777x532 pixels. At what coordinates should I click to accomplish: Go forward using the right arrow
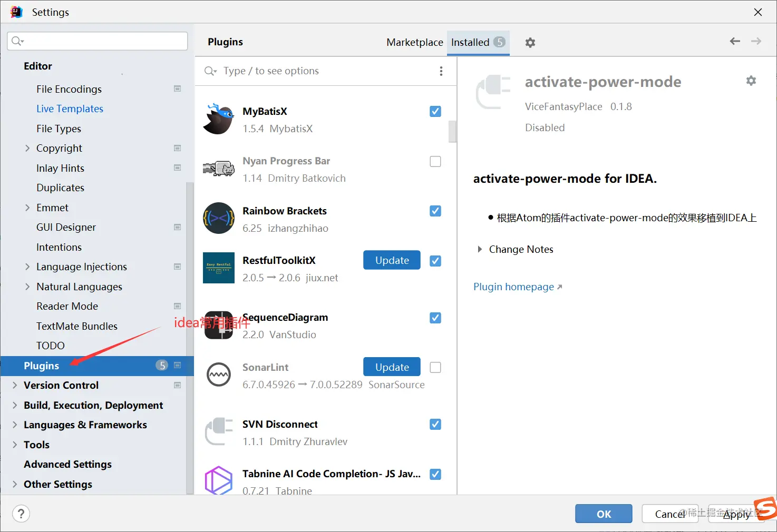[756, 41]
